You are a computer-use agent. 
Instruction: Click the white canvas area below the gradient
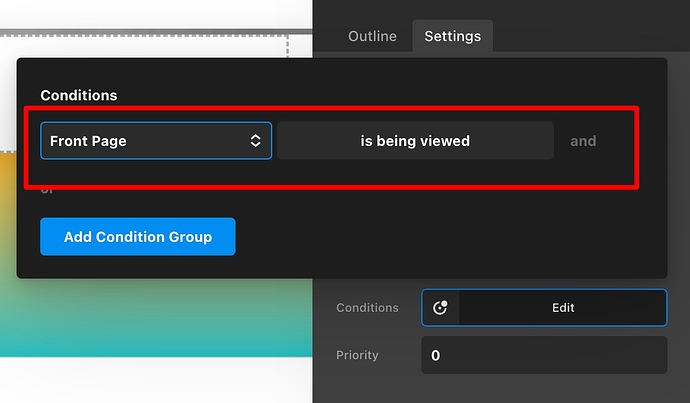pos(150,380)
